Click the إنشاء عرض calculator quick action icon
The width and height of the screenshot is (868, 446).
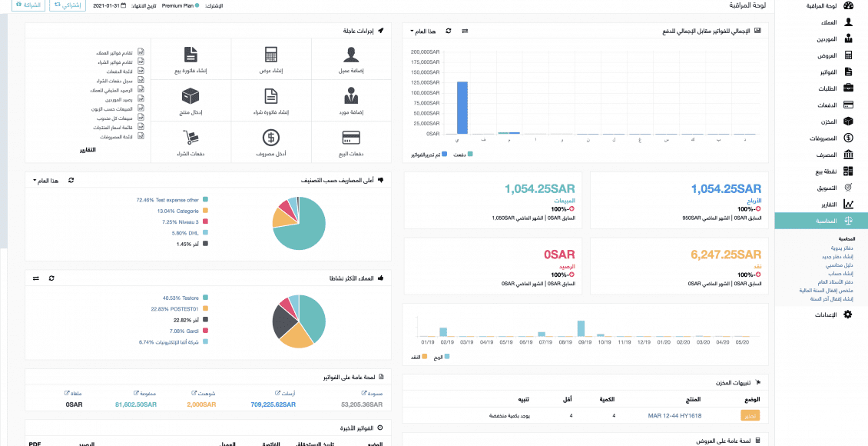click(x=270, y=55)
